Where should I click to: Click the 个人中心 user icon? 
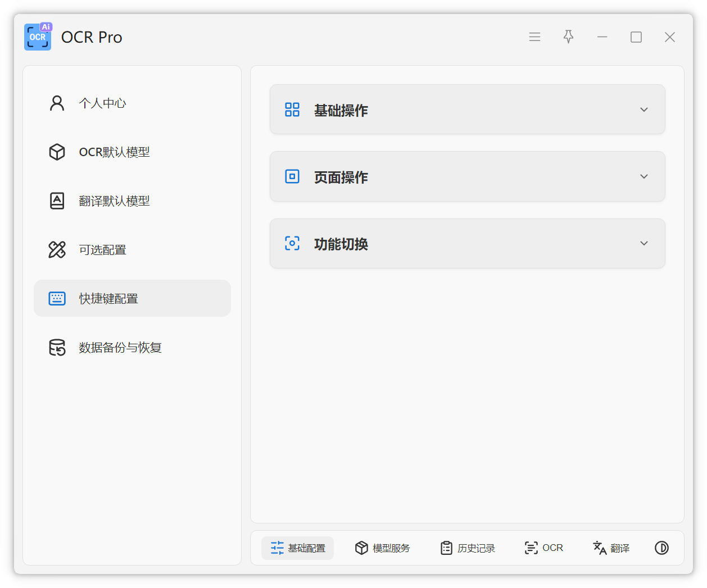[57, 103]
